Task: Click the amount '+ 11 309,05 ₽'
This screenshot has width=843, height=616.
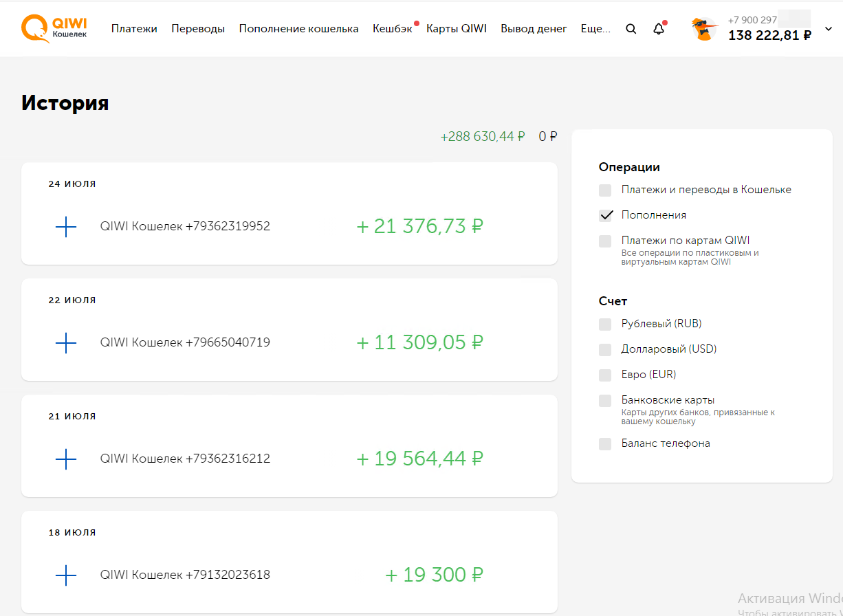Action: tap(420, 342)
